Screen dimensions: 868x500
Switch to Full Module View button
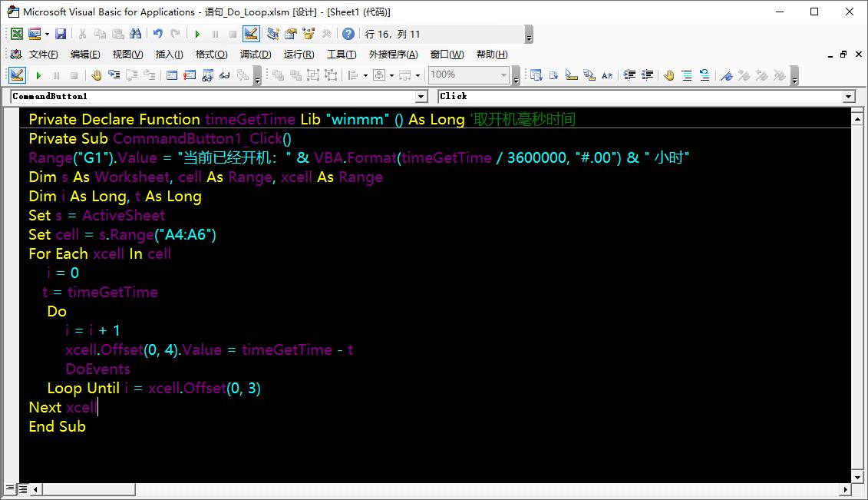pyautogui.click(x=23, y=489)
